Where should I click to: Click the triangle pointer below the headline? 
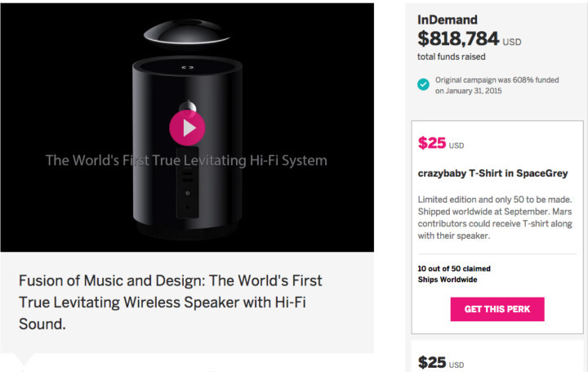pos(24,358)
